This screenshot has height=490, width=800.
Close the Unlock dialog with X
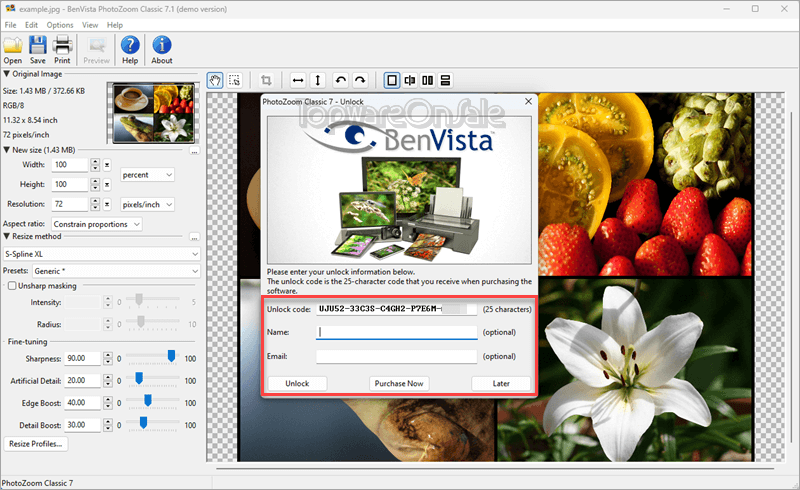pos(528,102)
